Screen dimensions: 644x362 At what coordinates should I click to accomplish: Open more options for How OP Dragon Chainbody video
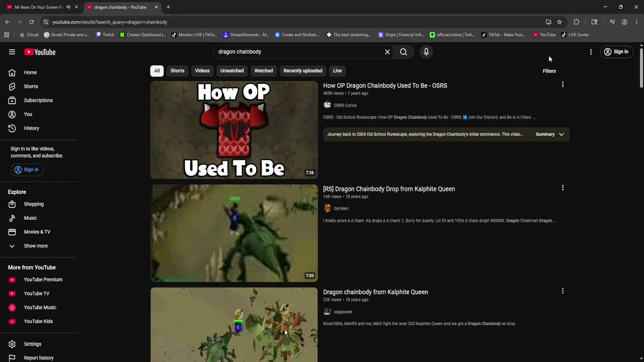(562, 84)
